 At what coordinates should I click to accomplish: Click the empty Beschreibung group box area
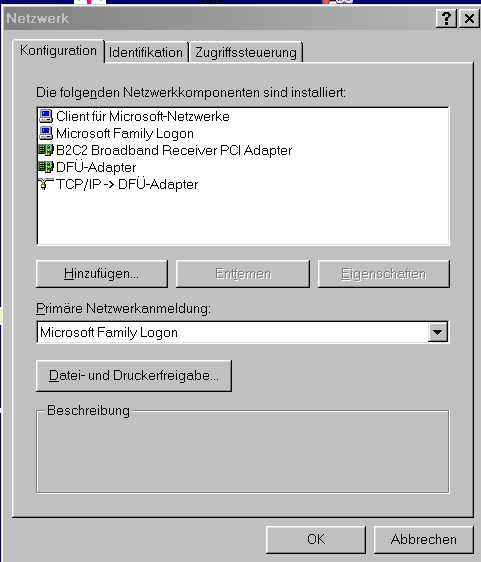coord(243,453)
